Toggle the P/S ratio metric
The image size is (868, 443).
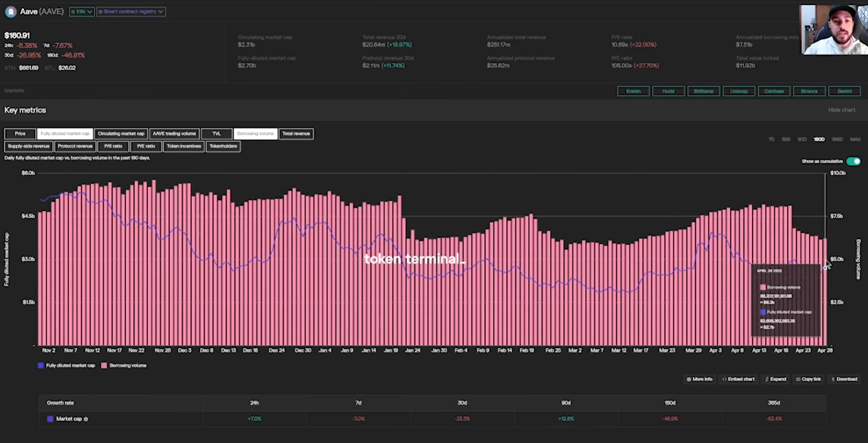pyautogui.click(x=113, y=146)
